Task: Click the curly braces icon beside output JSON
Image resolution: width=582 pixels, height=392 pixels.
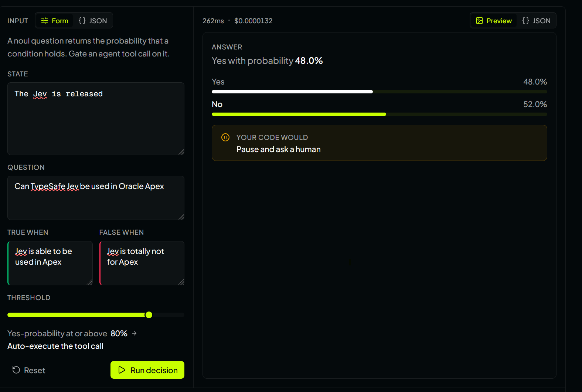Action: pos(525,21)
